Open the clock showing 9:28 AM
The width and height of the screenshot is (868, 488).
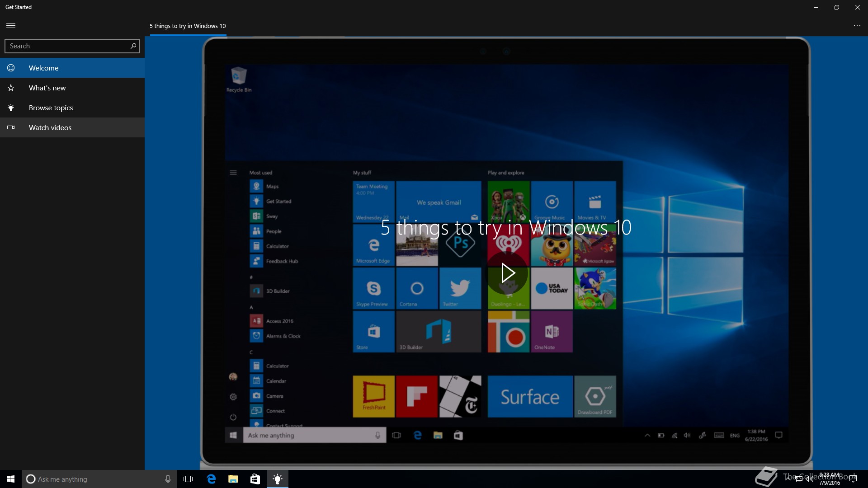click(830, 479)
